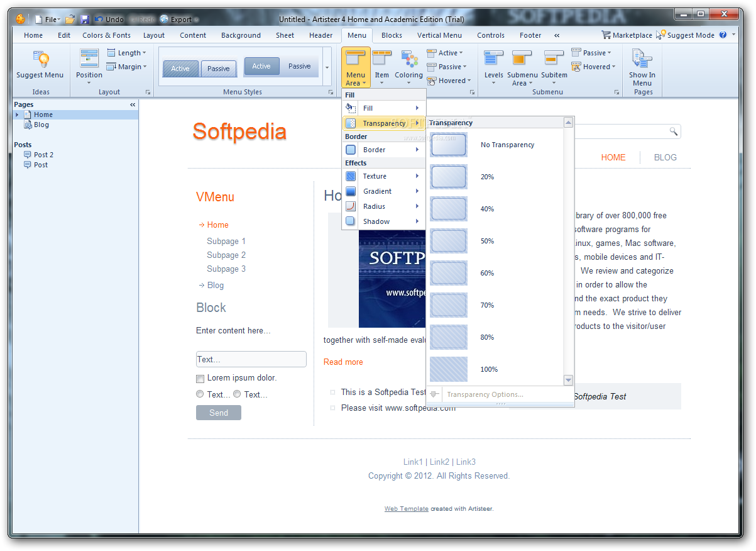Toggle Suggest Mode on
Screen dimensions: 756x551
[685, 35]
